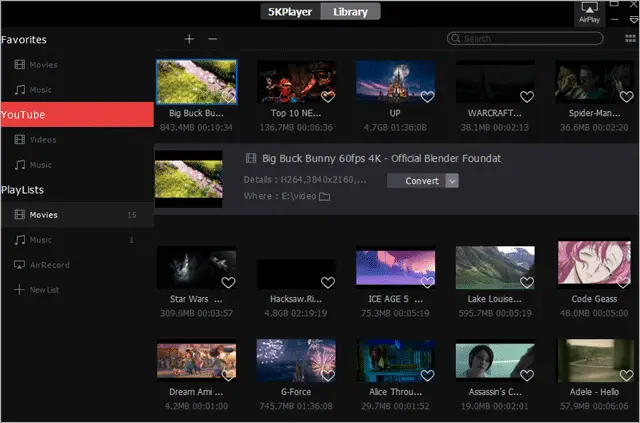Click the PlayLists header
This screenshot has width=640, height=423.
click(x=22, y=190)
